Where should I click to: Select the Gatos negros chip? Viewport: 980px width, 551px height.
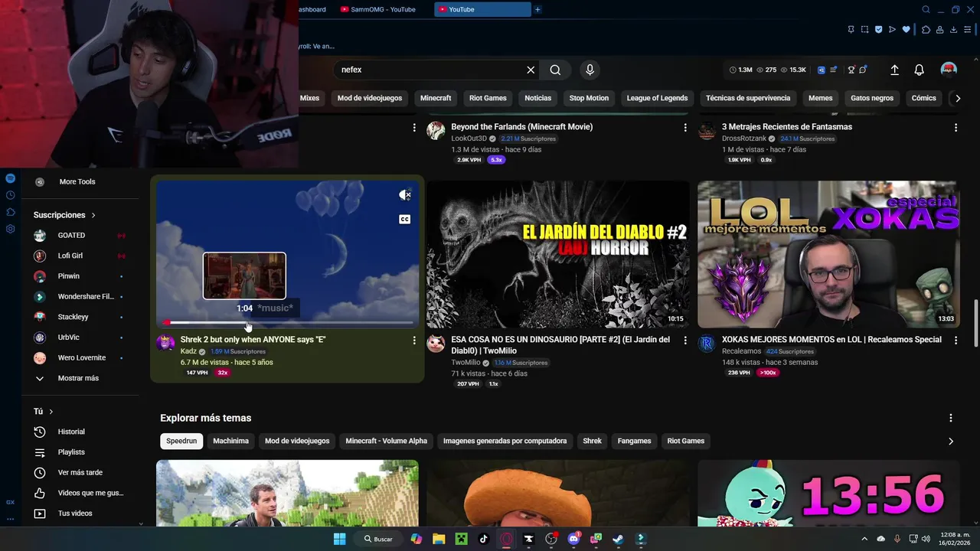(872, 98)
